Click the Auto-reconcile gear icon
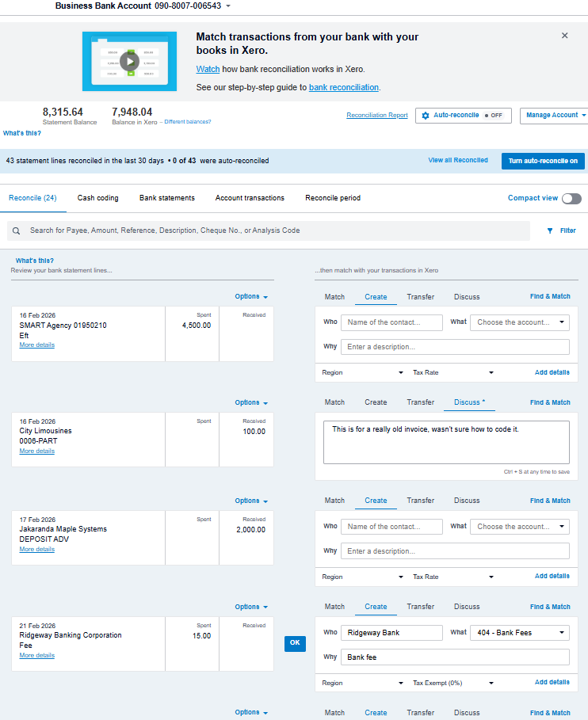The height and width of the screenshot is (720, 588). click(426, 116)
